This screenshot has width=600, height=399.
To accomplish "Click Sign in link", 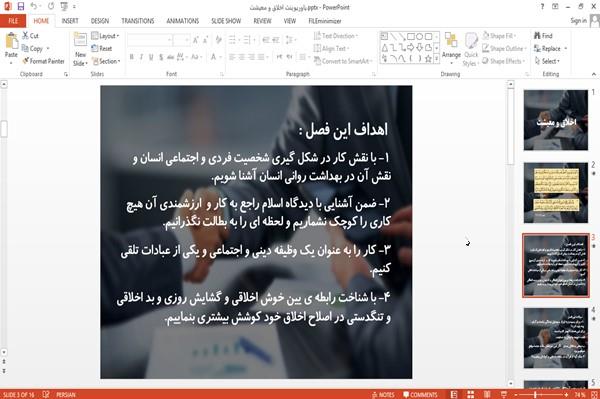I will [578, 21].
